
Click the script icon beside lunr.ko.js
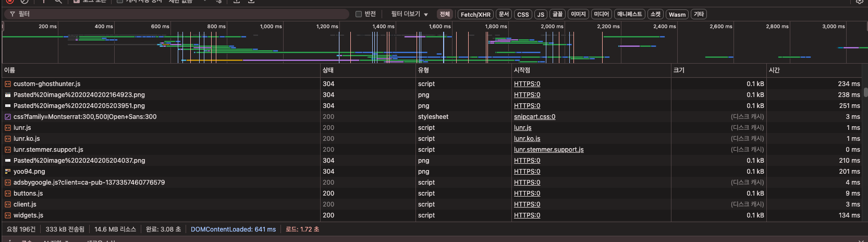8,139
